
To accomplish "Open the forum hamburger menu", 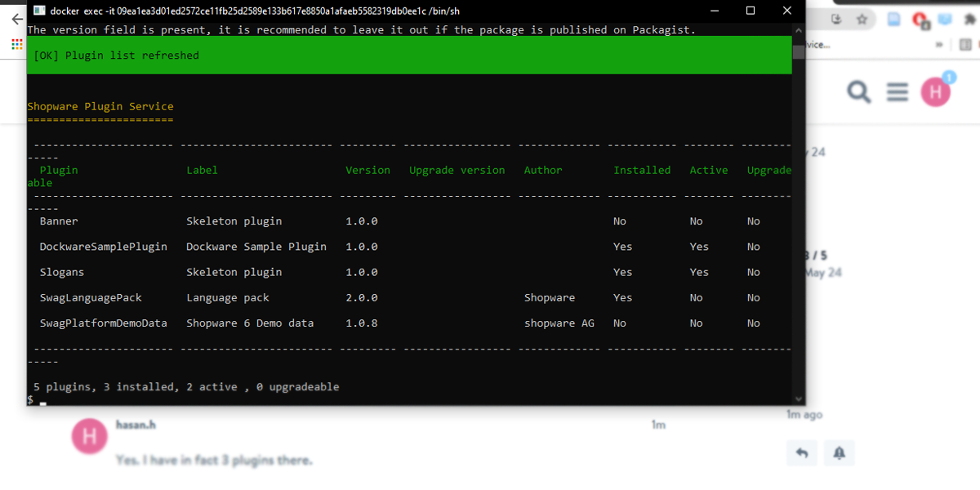I will [x=898, y=91].
